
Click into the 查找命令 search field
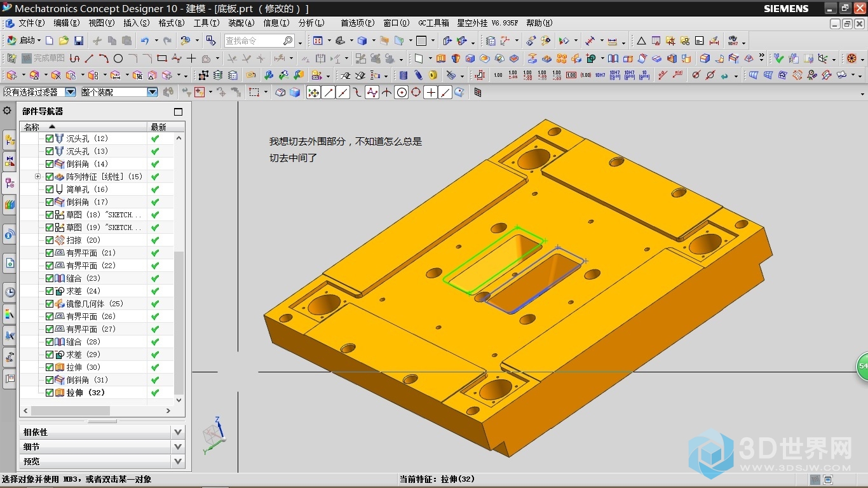pos(252,41)
